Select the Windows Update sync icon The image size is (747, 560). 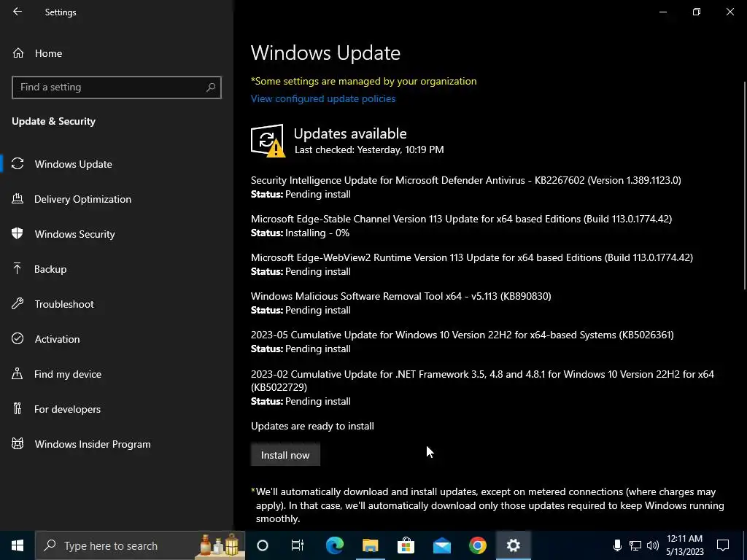18,164
